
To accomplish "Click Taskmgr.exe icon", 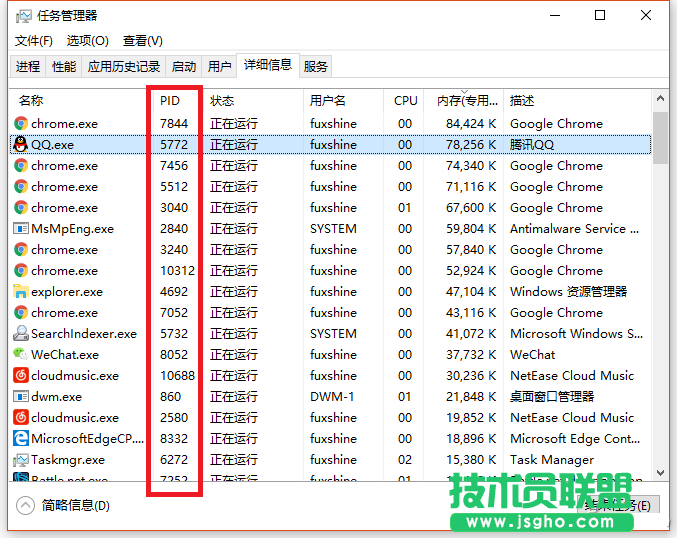I will point(20,459).
